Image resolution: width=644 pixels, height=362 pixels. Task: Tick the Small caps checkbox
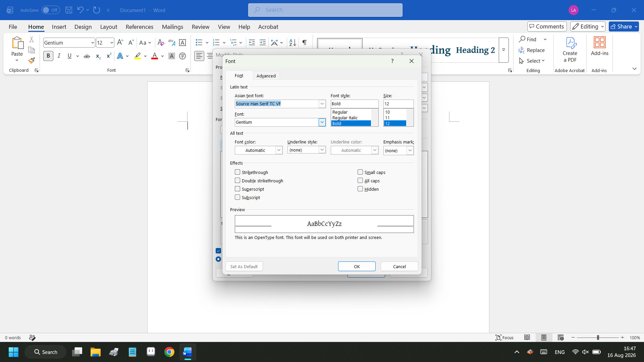(360, 172)
